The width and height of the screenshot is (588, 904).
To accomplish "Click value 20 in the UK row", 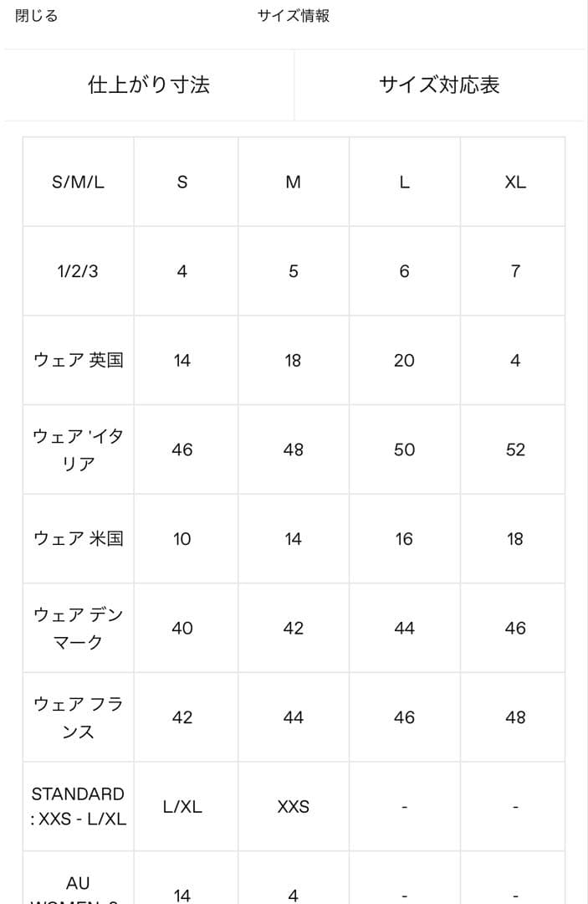I will (404, 360).
